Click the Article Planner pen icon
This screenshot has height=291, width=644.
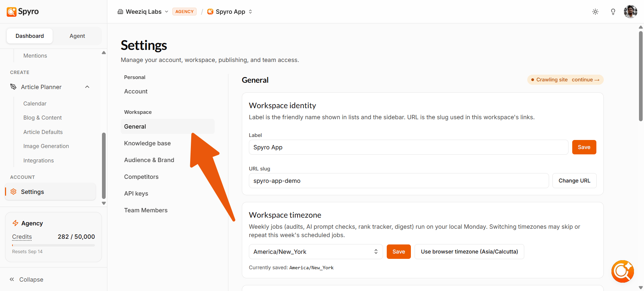[x=13, y=87]
